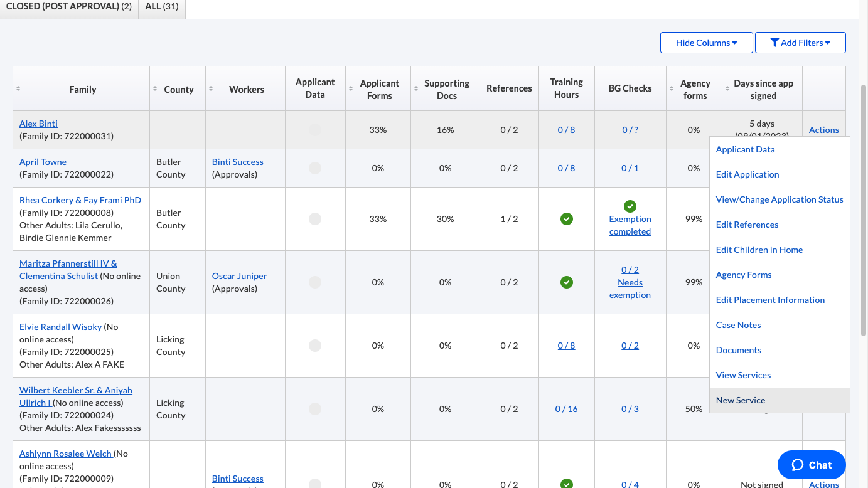This screenshot has width=868, height=488.
Task: Select Edit Children in Home option
Action: (x=780, y=250)
